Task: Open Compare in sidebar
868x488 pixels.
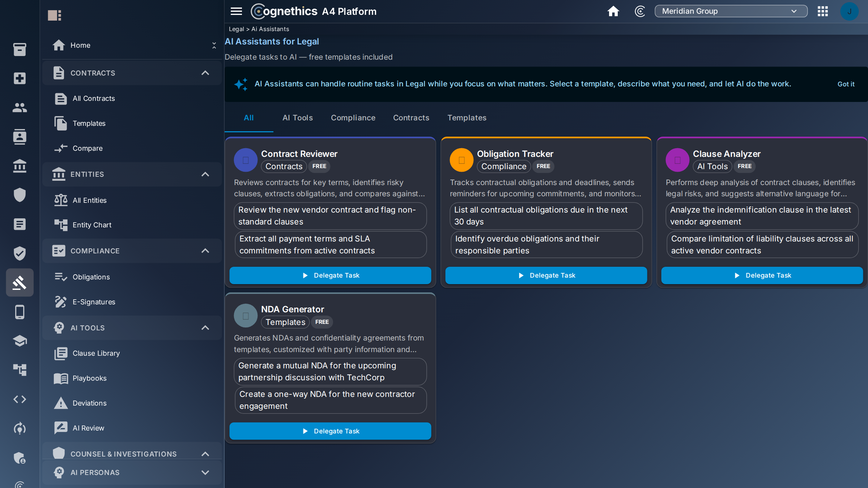Action: click(132, 148)
